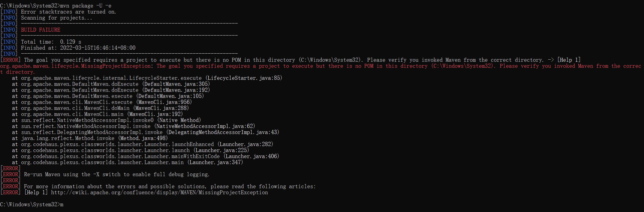This screenshot has width=644, height=212.
Task: Click the For more information about errors line
Action: click(170, 186)
